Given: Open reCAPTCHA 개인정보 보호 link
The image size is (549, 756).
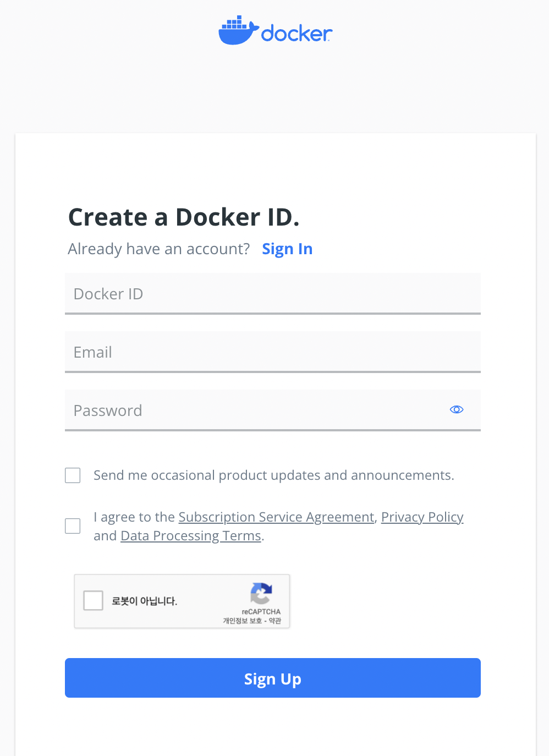Looking at the screenshot, I should tap(242, 621).
